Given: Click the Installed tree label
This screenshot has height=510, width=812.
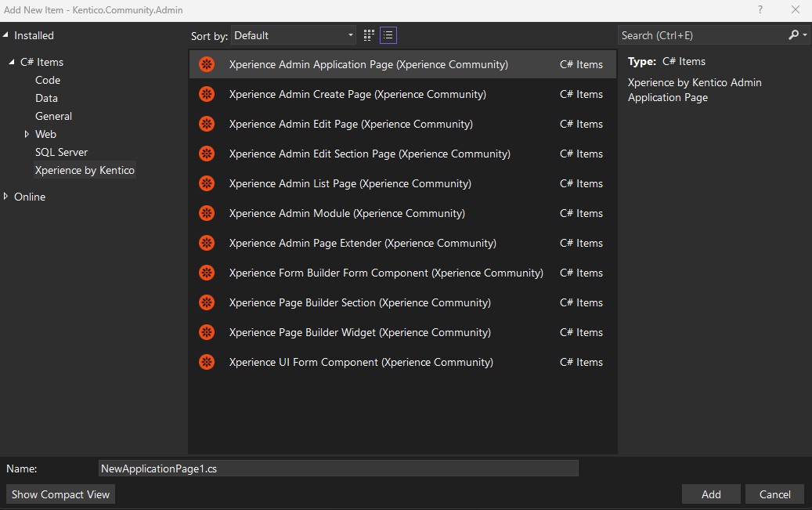Looking at the screenshot, I should click(34, 35).
